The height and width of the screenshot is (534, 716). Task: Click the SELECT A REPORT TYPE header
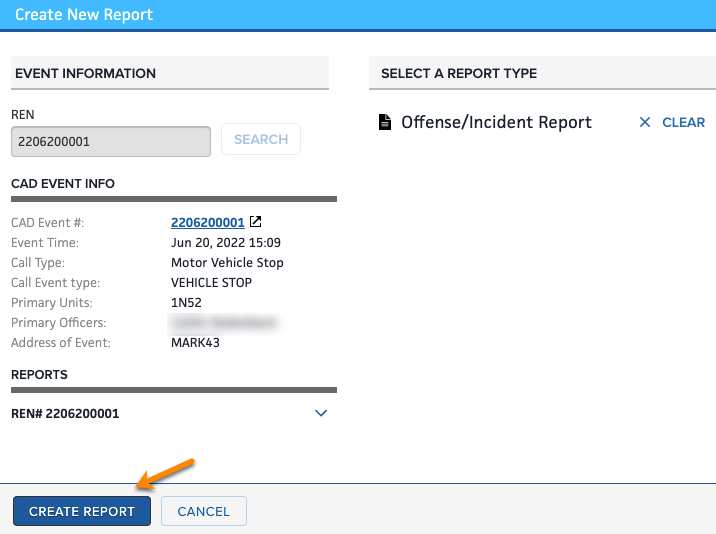tap(459, 73)
